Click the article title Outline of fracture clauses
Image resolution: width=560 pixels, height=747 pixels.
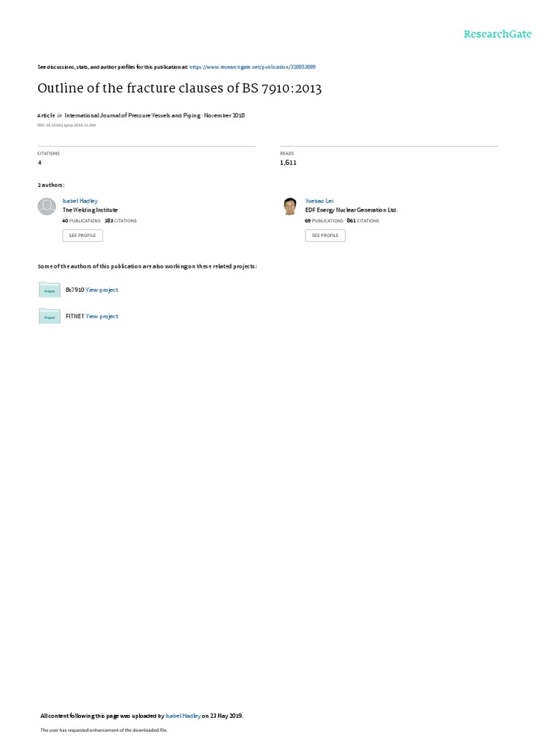pyautogui.click(x=179, y=88)
